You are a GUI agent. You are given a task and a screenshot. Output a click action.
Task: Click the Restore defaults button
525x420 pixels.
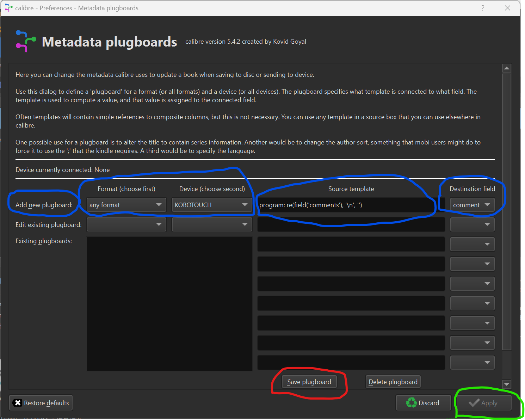pos(41,403)
